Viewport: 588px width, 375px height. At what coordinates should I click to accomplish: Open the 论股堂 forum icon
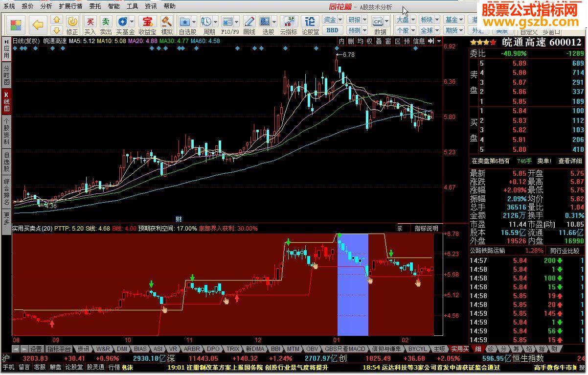[x=310, y=21]
